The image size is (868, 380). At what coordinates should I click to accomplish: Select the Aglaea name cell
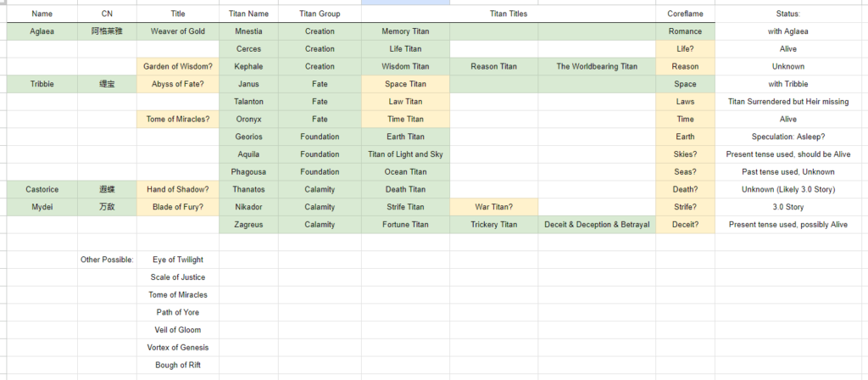coord(42,31)
